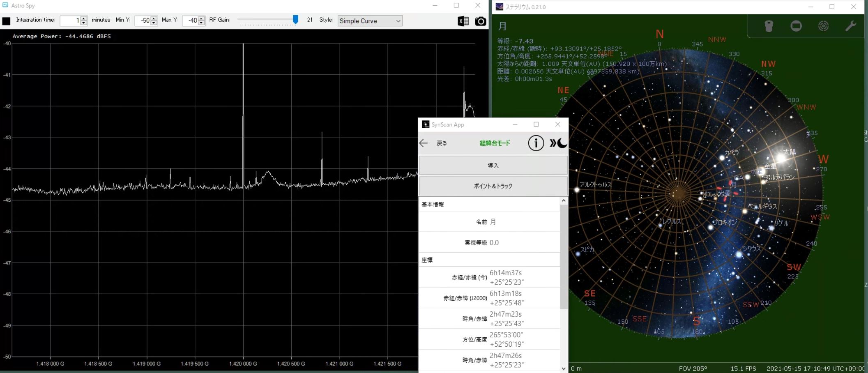The image size is (868, 373).
Task: Enable the Telrad sight in Stellarium
Action: tap(823, 26)
